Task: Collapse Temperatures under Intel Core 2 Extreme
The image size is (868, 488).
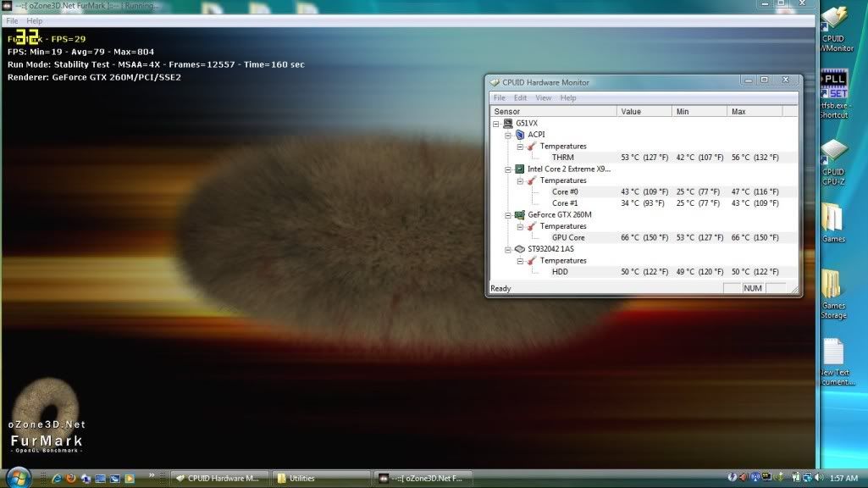Action: tap(520, 180)
